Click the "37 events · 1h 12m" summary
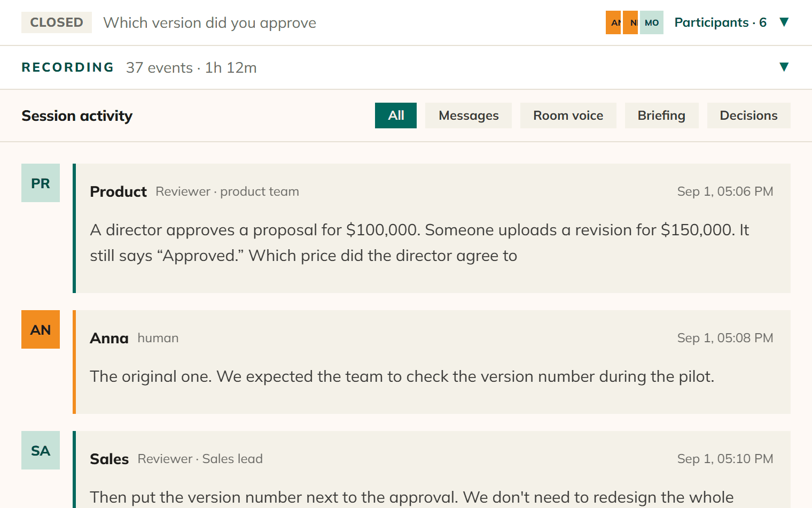 coord(191,68)
